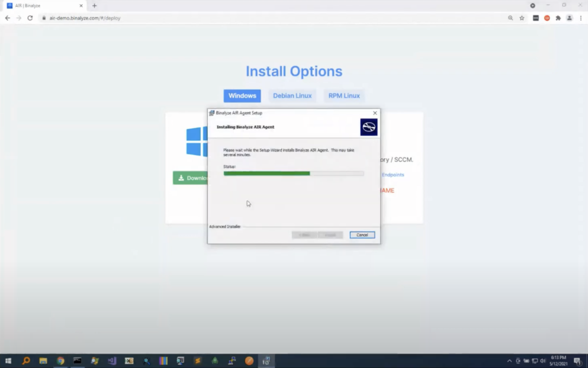Open the command prompt taskbar icon

[78, 361]
